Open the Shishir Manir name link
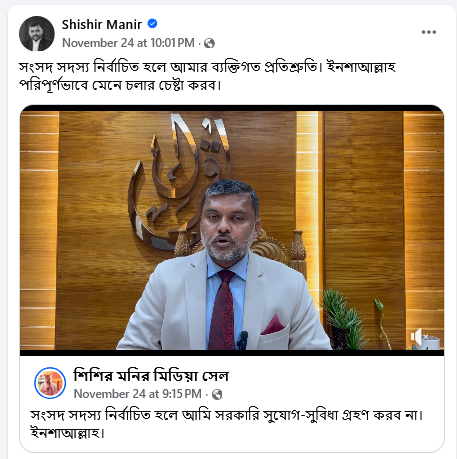This screenshot has height=459, width=457. (102, 24)
